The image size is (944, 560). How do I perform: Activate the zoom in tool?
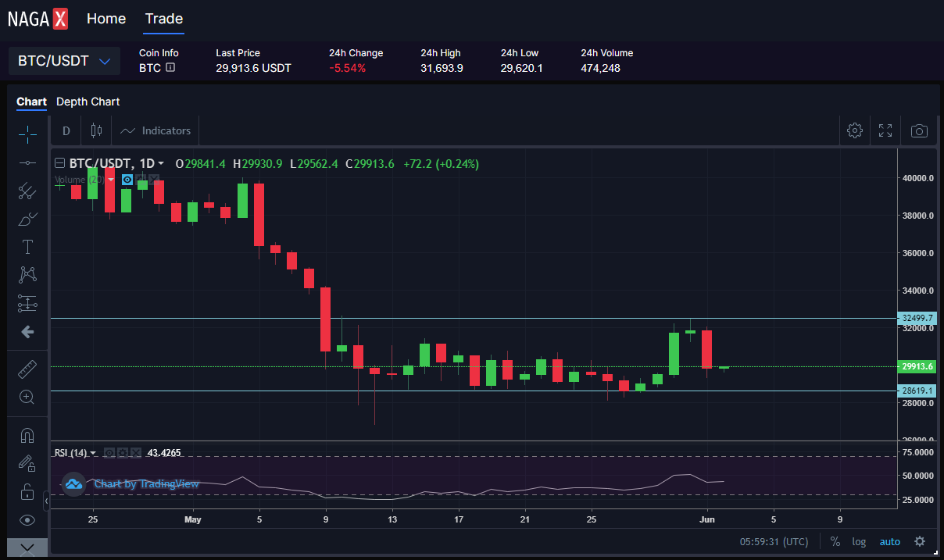coord(27,397)
